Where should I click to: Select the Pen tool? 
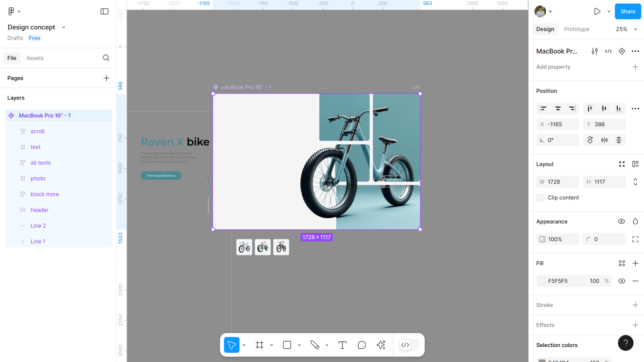click(x=315, y=345)
